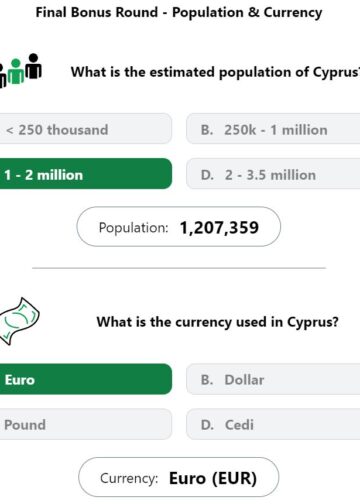Click the Final Bonus Round heading
This screenshot has height=504, width=360.
(x=179, y=13)
